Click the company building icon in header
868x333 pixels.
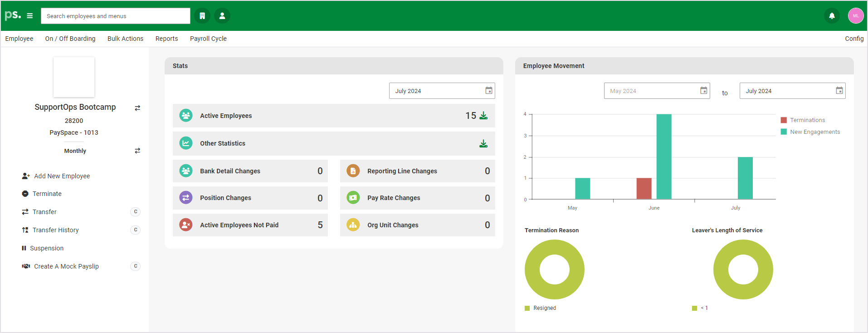pyautogui.click(x=202, y=16)
